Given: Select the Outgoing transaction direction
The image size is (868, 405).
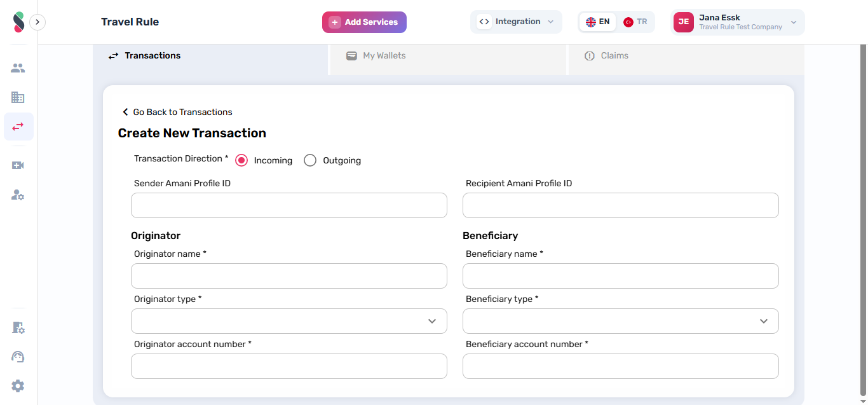Looking at the screenshot, I should coord(310,160).
